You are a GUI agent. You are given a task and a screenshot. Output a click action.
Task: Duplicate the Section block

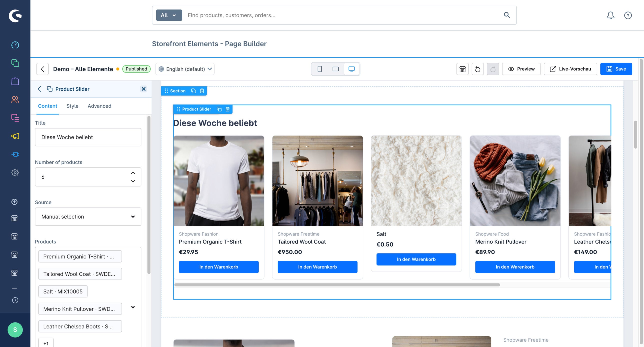(x=193, y=91)
